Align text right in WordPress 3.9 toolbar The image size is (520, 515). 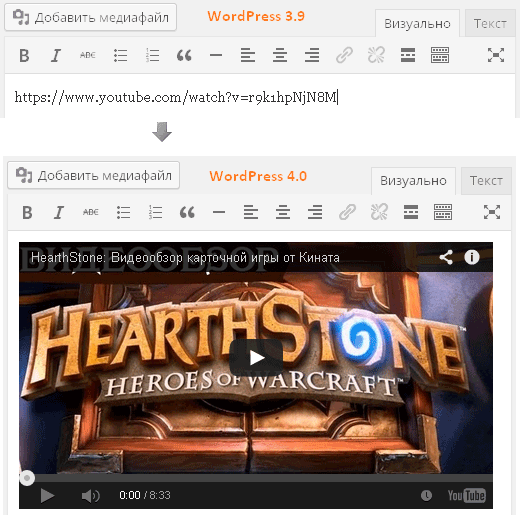(312, 55)
